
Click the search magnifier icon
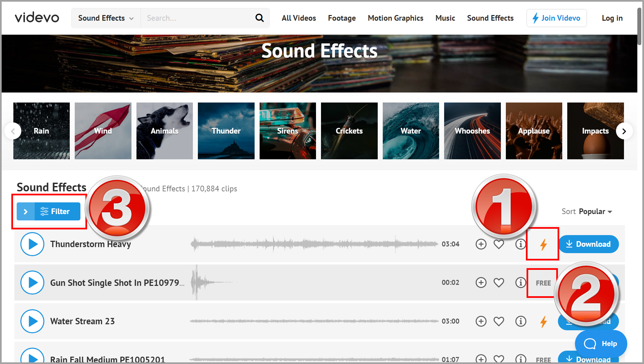[259, 18]
